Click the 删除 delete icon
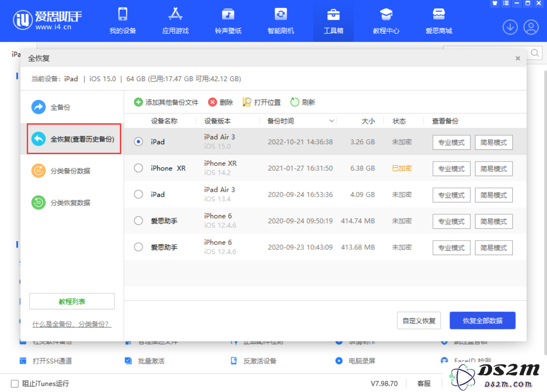 (x=212, y=102)
